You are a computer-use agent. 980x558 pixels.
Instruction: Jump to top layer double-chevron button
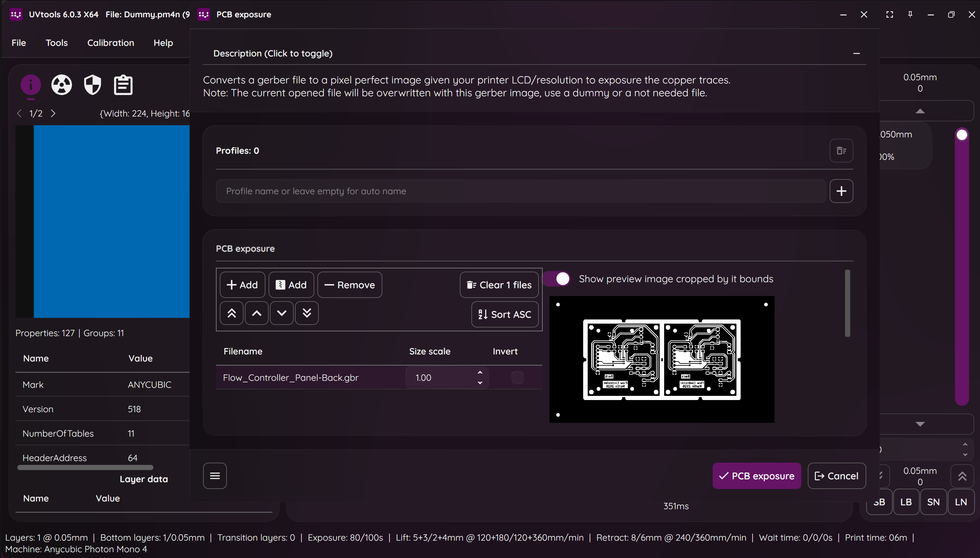tap(962, 476)
